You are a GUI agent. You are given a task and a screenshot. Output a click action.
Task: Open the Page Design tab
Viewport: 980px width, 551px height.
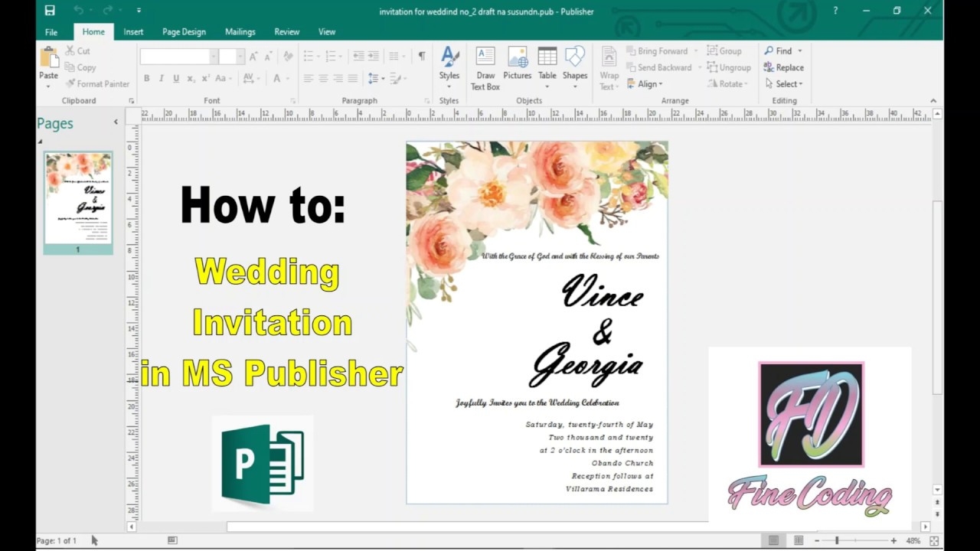[x=184, y=31]
